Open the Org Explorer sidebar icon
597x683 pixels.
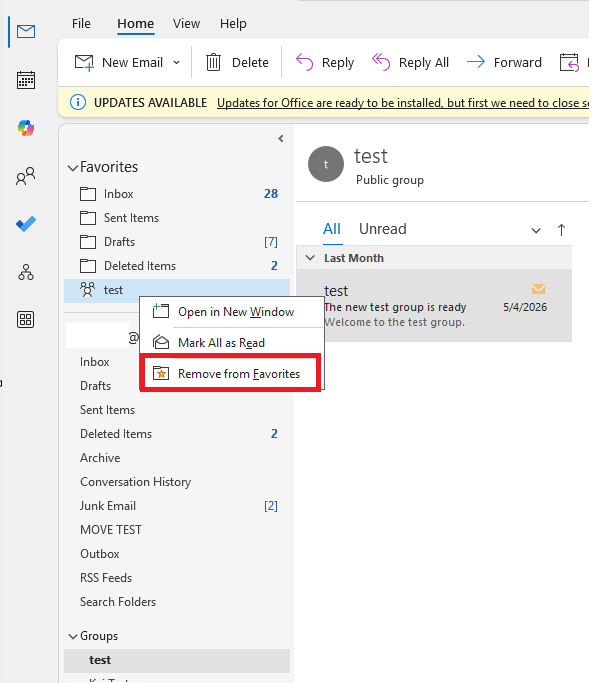[x=26, y=272]
